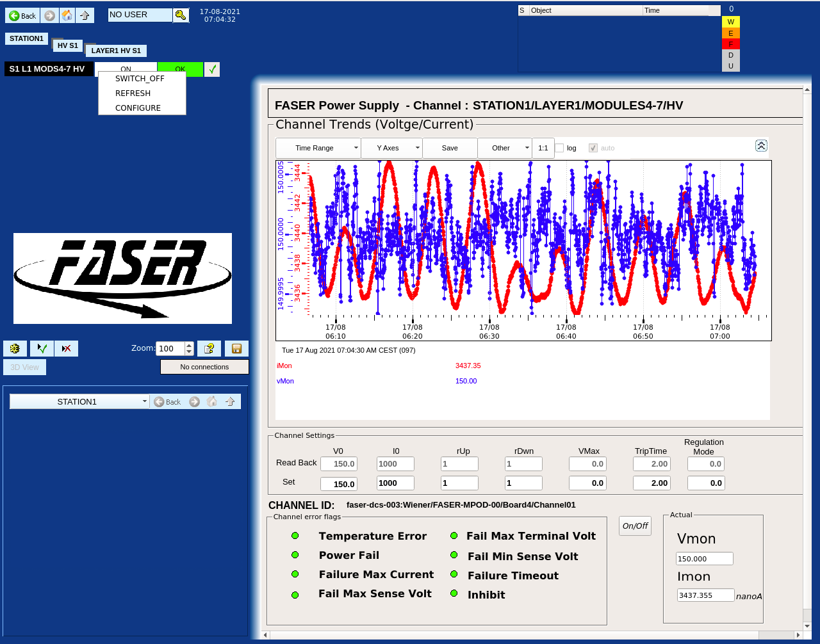The image size is (820, 644).
Task: Toggle the auto checkbox in trend toolbar
Action: (593, 148)
